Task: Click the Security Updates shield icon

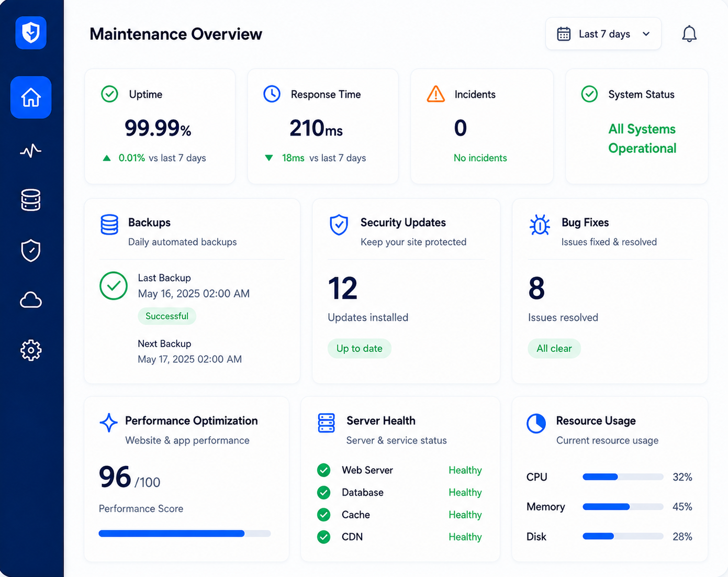Action: 339,224
